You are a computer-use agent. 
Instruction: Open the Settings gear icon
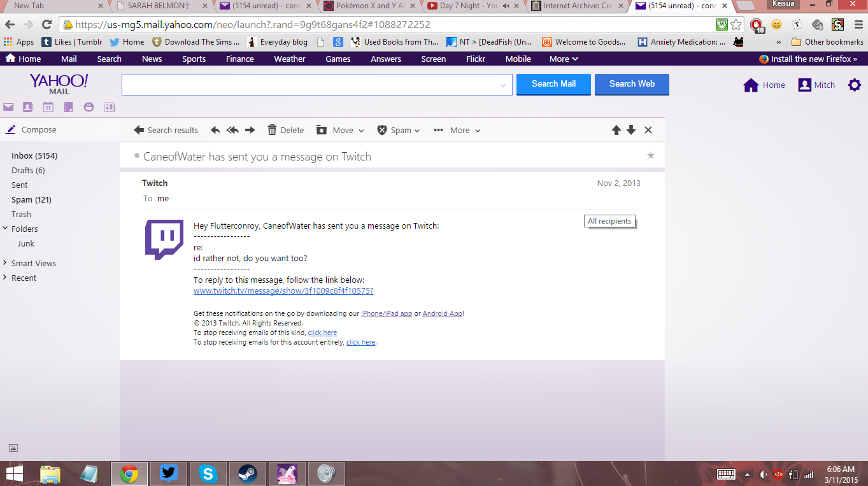tap(855, 85)
